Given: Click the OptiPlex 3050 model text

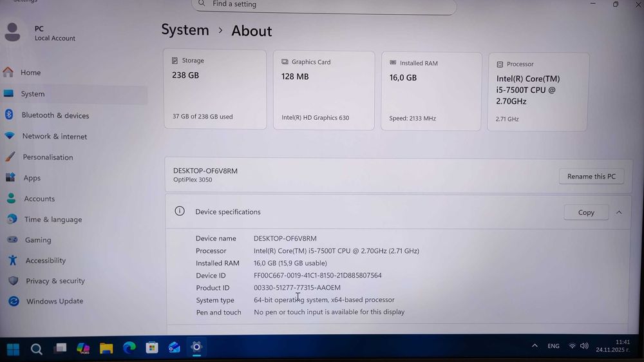Looking at the screenshot, I should click(x=193, y=180).
